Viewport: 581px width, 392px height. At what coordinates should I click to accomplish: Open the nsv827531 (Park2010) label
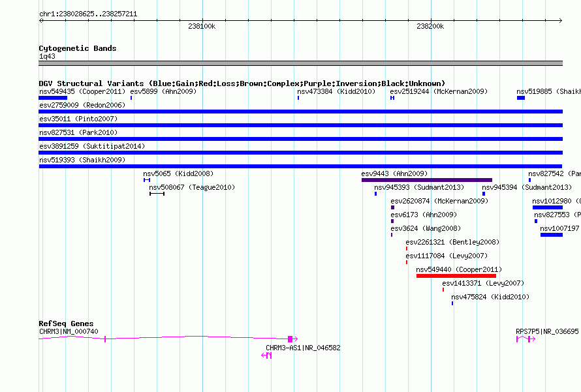tap(78, 132)
